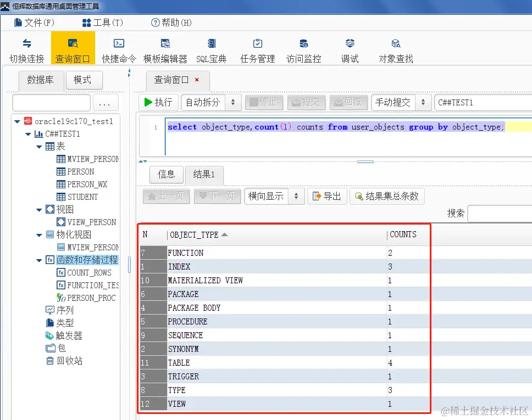Focus the 搜索 search input field

click(x=500, y=214)
